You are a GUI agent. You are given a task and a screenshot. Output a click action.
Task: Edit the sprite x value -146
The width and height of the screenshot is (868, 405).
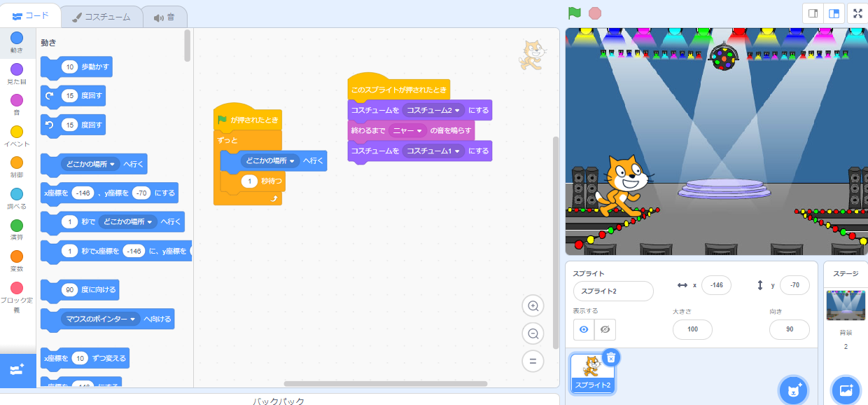tap(716, 285)
